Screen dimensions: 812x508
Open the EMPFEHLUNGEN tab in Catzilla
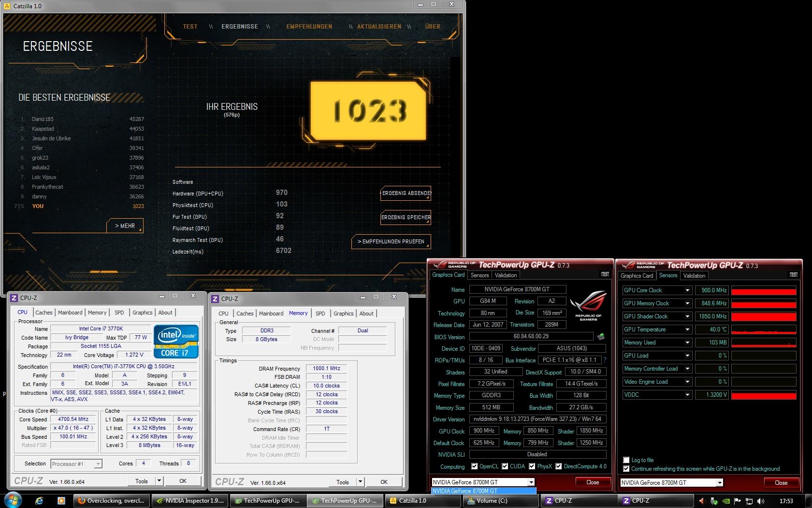pyautogui.click(x=309, y=27)
